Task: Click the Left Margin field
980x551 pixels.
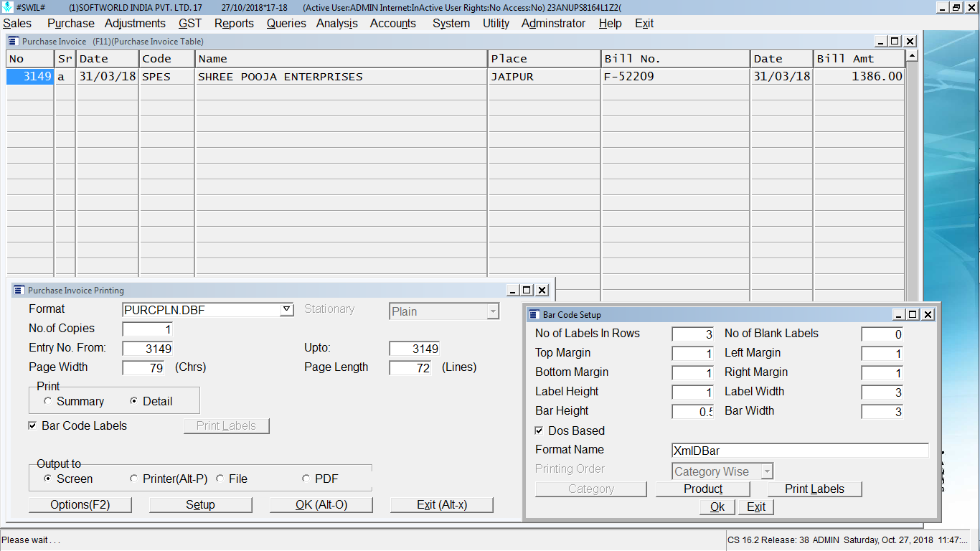Action: click(882, 354)
